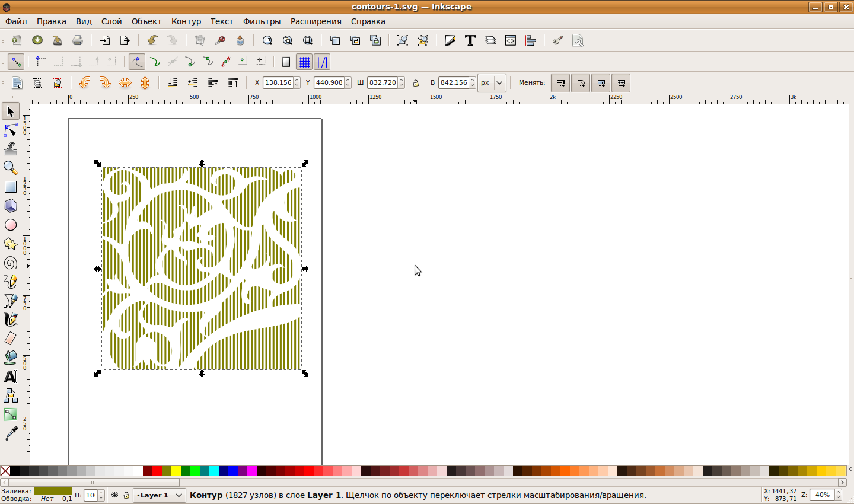This screenshot has height=504, width=854.
Task: Open the Расширения menu
Action: [x=316, y=21]
